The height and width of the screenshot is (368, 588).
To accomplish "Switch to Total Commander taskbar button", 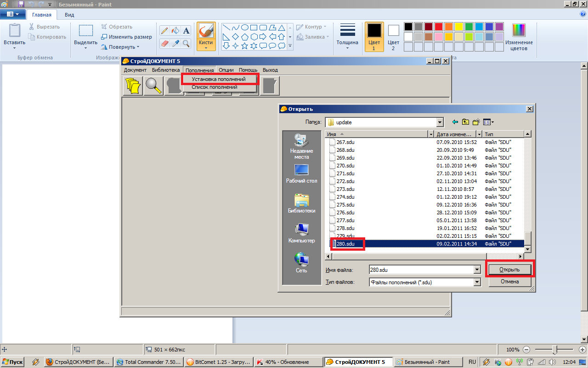I will 149,362.
